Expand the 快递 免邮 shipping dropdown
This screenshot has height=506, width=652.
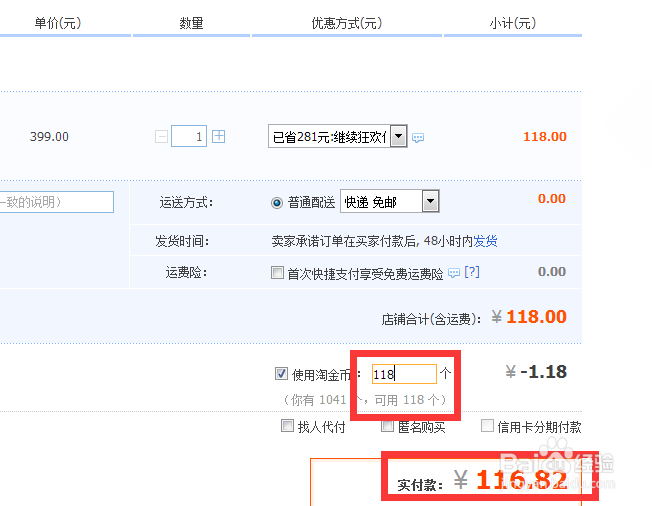click(x=390, y=202)
